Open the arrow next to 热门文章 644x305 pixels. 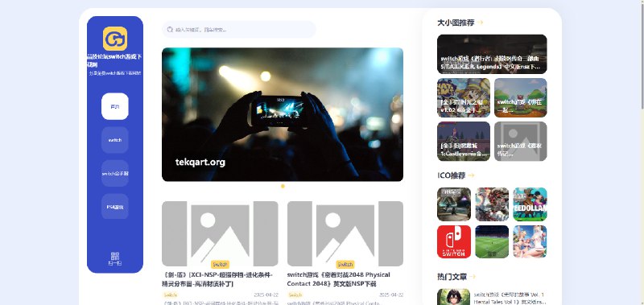tap(473, 277)
